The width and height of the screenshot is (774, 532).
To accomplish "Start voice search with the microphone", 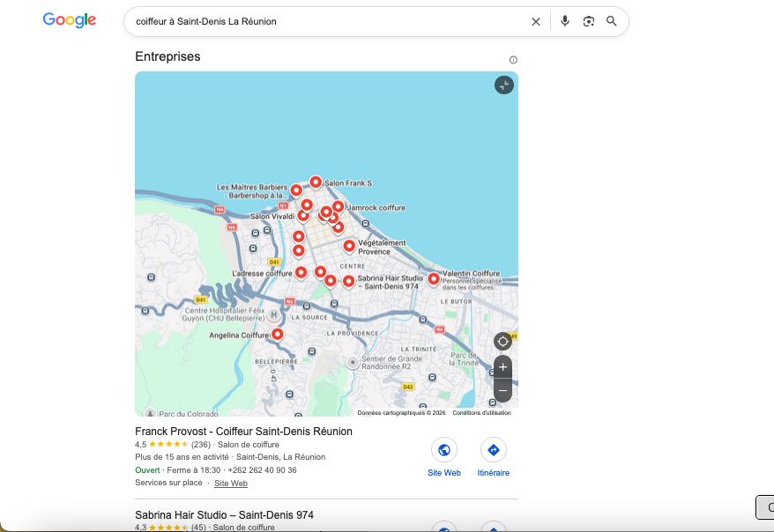I will click(565, 21).
